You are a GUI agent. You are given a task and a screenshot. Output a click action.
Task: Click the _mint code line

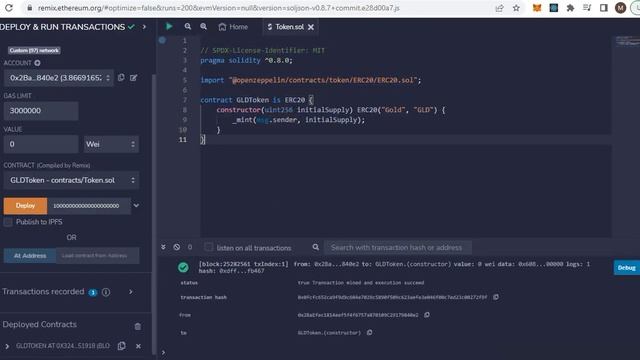pyautogui.click(x=299, y=120)
